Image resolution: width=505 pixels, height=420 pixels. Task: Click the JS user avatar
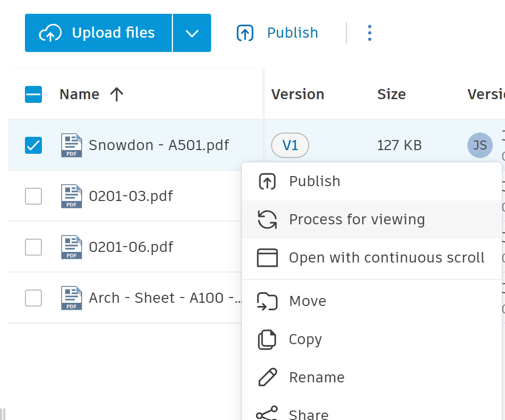(x=480, y=145)
